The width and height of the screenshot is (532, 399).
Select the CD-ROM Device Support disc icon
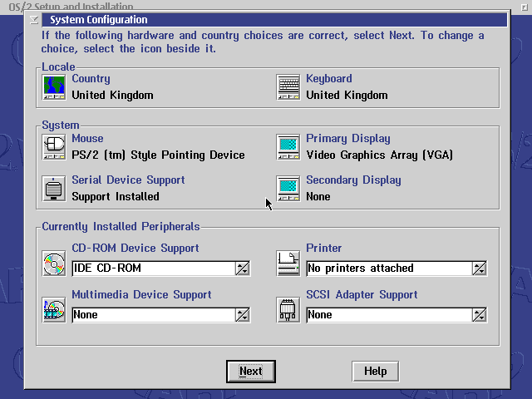(54, 264)
